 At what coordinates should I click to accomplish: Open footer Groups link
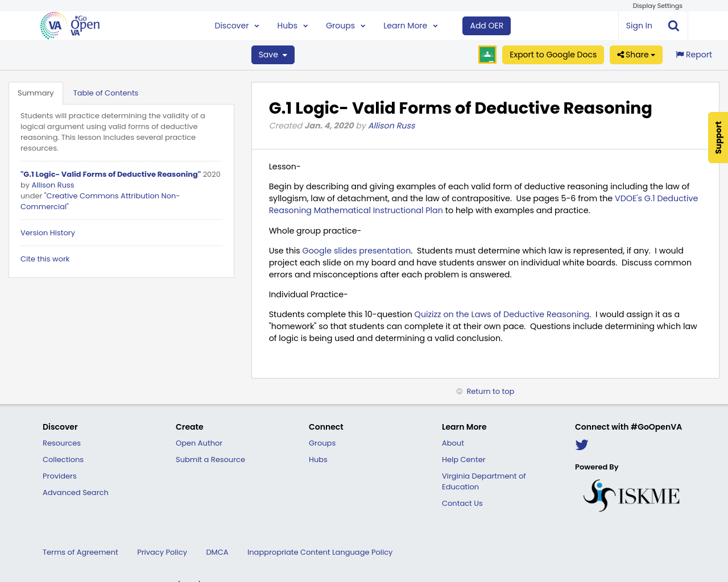pos(322,443)
